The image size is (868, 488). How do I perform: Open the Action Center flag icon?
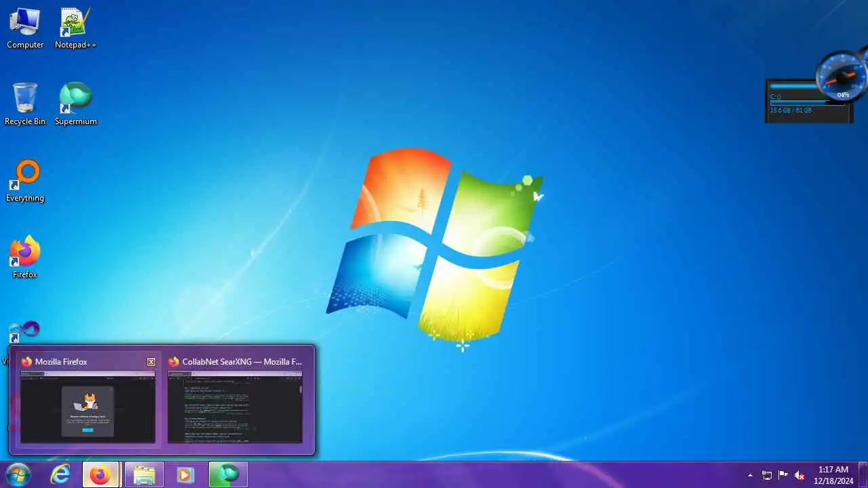[x=783, y=475]
